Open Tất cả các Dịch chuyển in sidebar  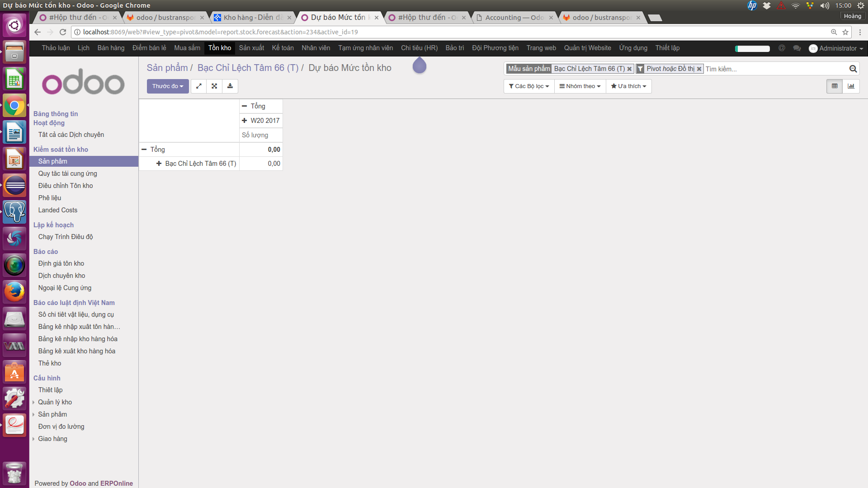pyautogui.click(x=71, y=135)
